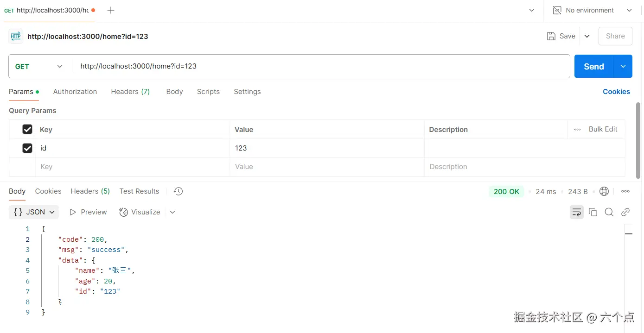This screenshot has width=644, height=333.
Task: Click the "code": 200 line
Action: point(83,239)
